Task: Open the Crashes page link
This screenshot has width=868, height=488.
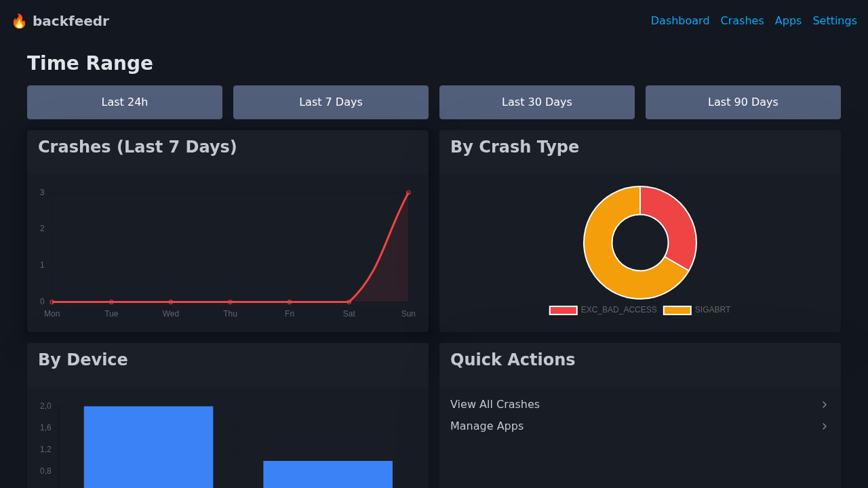Action: tap(742, 20)
